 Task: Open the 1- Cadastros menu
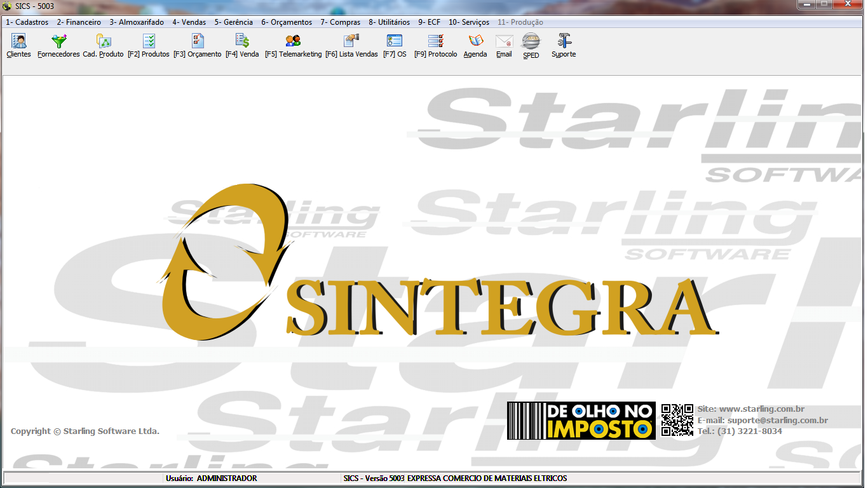click(27, 22)
